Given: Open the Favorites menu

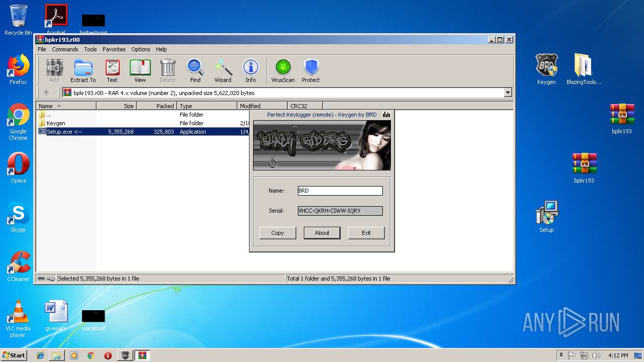Looking at the screenshot, I should (x=114, y=49).
